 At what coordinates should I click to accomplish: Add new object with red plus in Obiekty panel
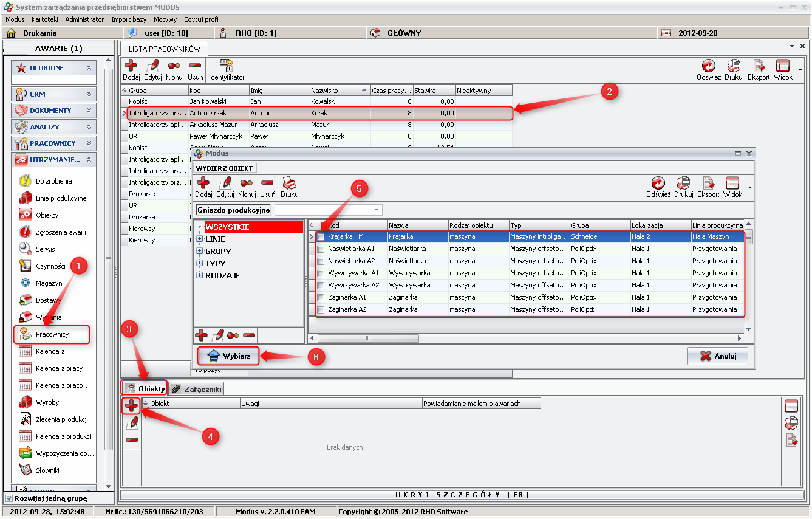pyautogui.click(x=131, y=406)
